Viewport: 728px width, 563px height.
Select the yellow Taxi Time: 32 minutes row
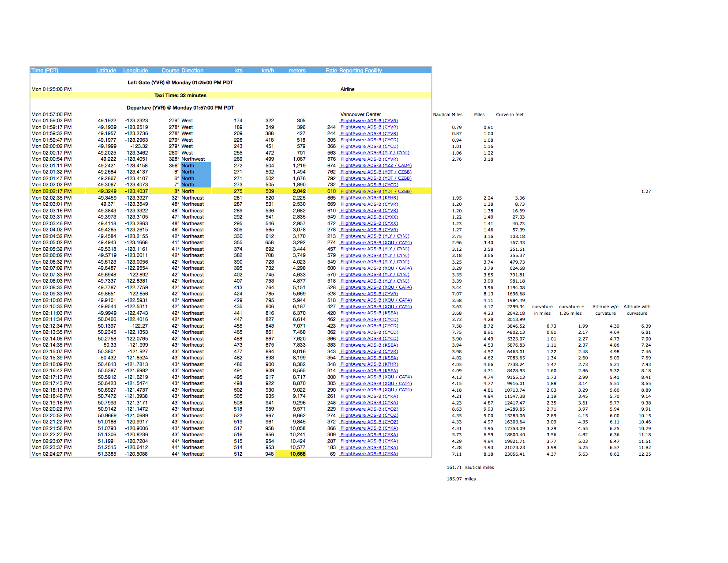(180, 95)
